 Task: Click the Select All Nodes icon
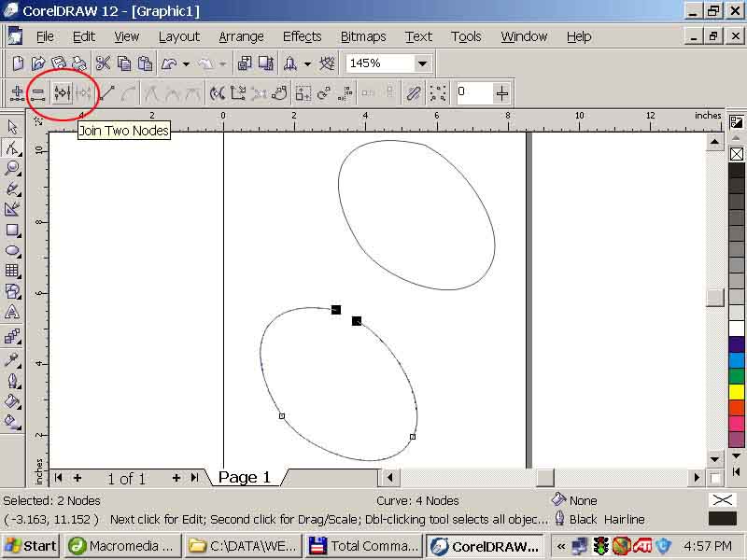437,93
